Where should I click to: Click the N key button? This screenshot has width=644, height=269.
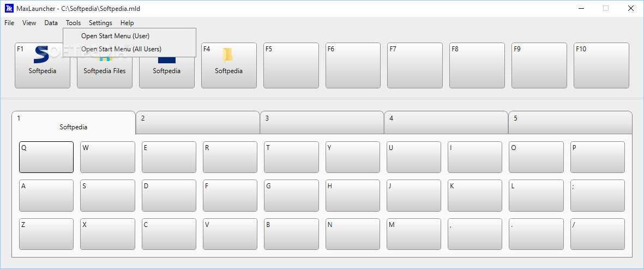[353, 234]
